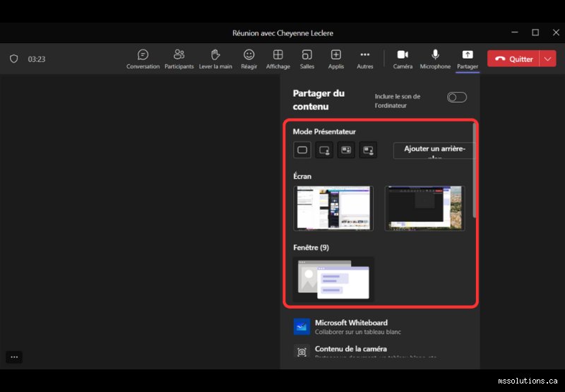Click the share panel scrollbar
Screen dimensions: 565x392
[474, 170]
